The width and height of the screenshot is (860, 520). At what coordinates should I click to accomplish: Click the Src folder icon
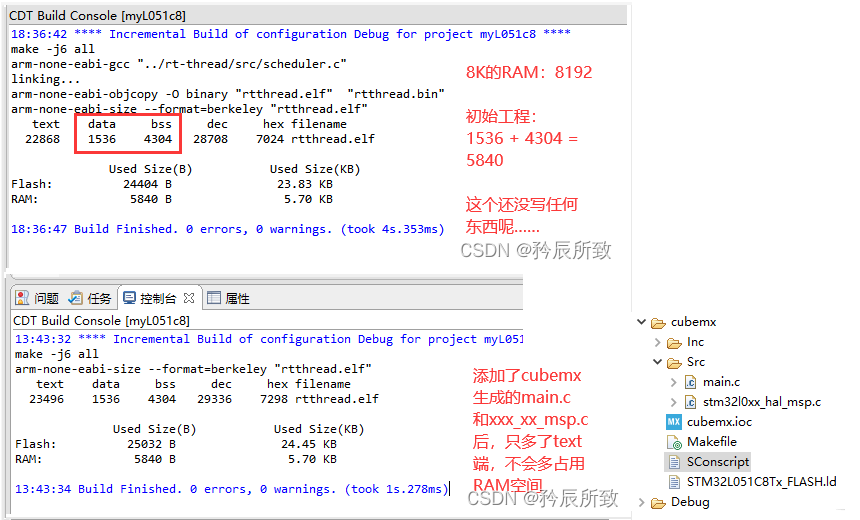(x=674, y=363)
